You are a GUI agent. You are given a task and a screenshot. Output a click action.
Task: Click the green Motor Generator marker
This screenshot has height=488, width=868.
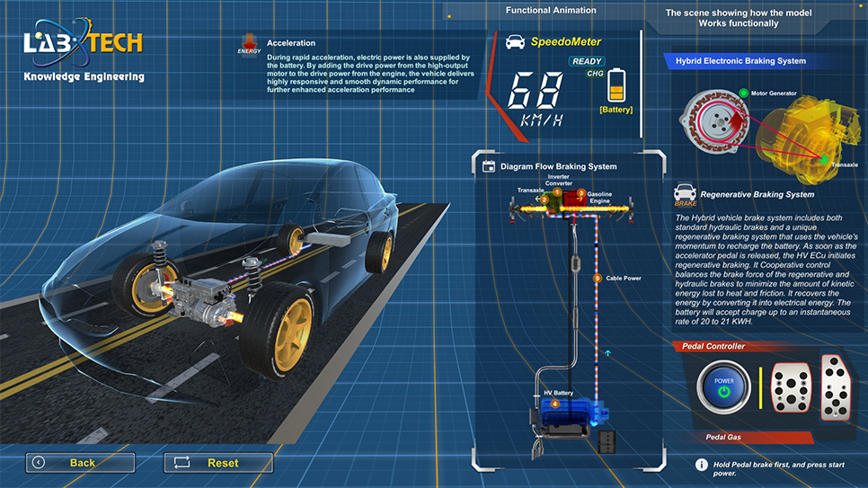[x=744, y=93]
